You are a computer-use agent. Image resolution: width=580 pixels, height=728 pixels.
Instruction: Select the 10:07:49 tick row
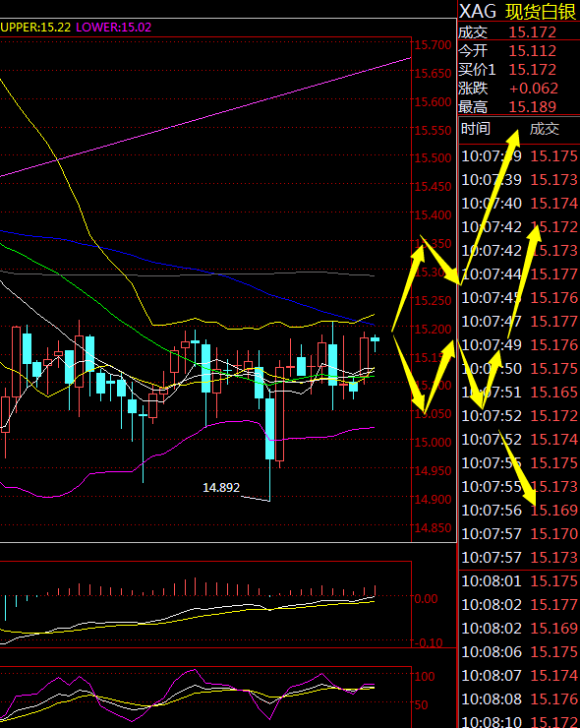pyautogui.click(x=519, y=344)
